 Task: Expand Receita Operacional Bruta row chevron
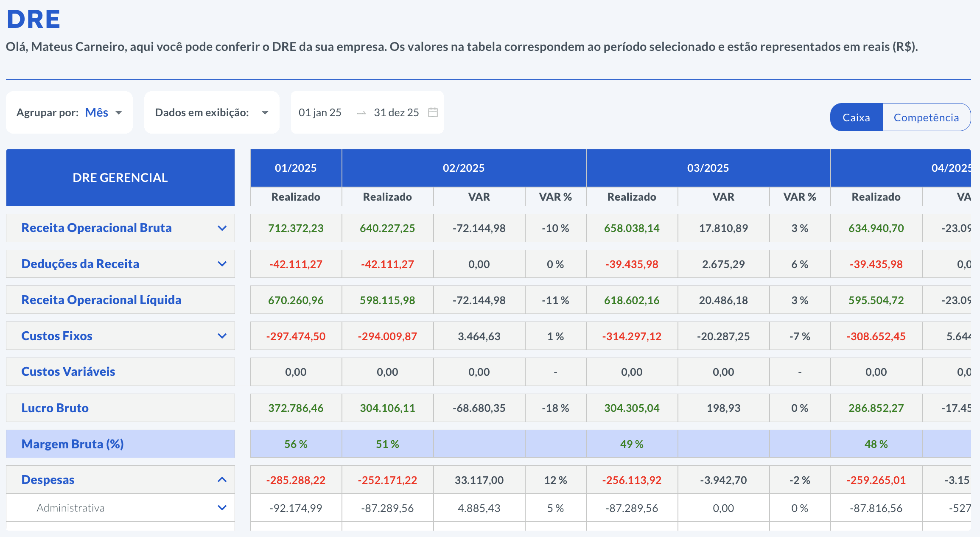pyautogui.click(x=222, y=228)
